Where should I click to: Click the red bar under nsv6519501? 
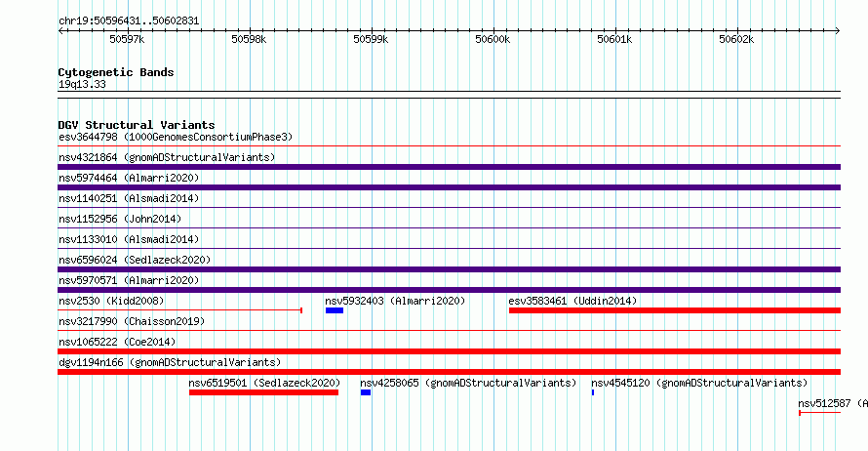[x=263, y=392]
